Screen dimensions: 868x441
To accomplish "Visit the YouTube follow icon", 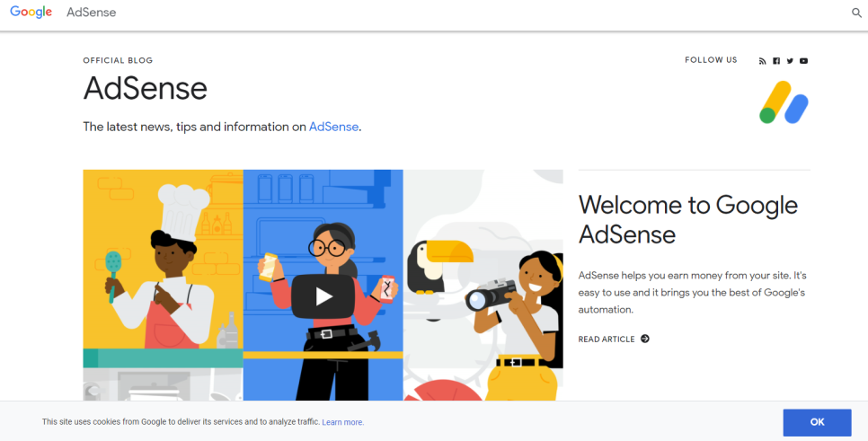I will pyautogui.click(x=804, y=61).
